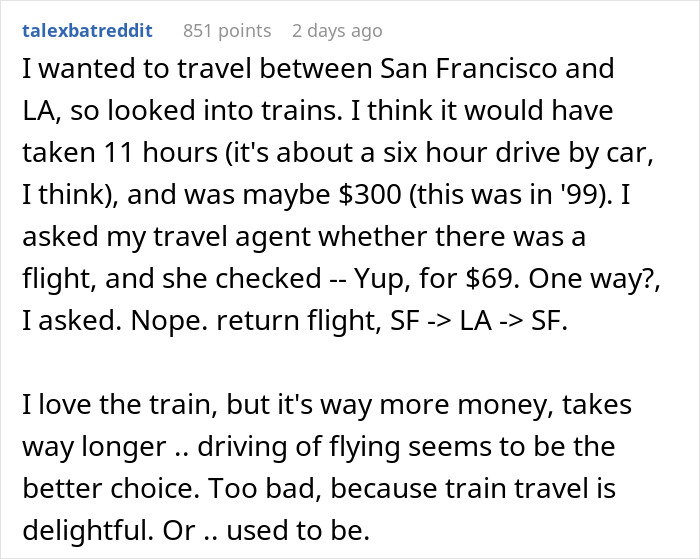700x559 pixels.
Task: Click the 851 points score label
Action: tap(228, 30)
